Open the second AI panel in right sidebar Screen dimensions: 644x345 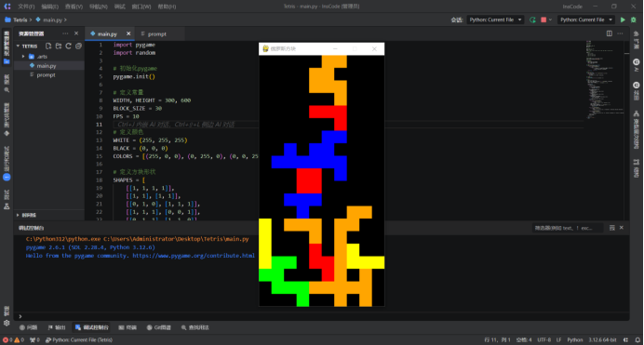(x=637, y=86)
